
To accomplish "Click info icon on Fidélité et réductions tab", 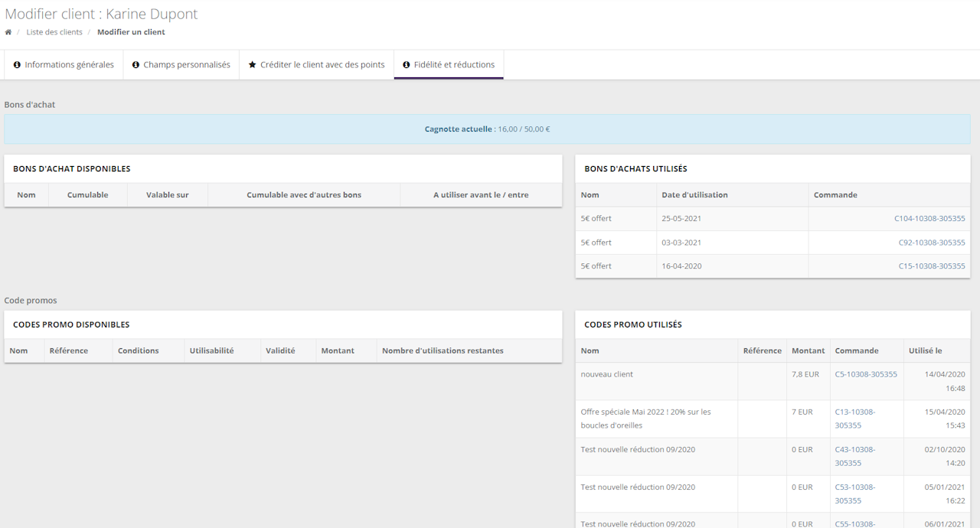I will [407, 65].
